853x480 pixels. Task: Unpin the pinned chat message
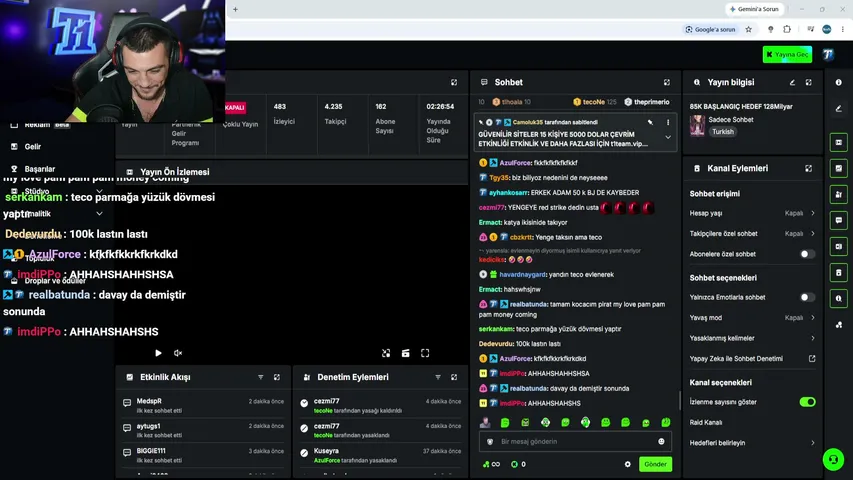[650, 122]
